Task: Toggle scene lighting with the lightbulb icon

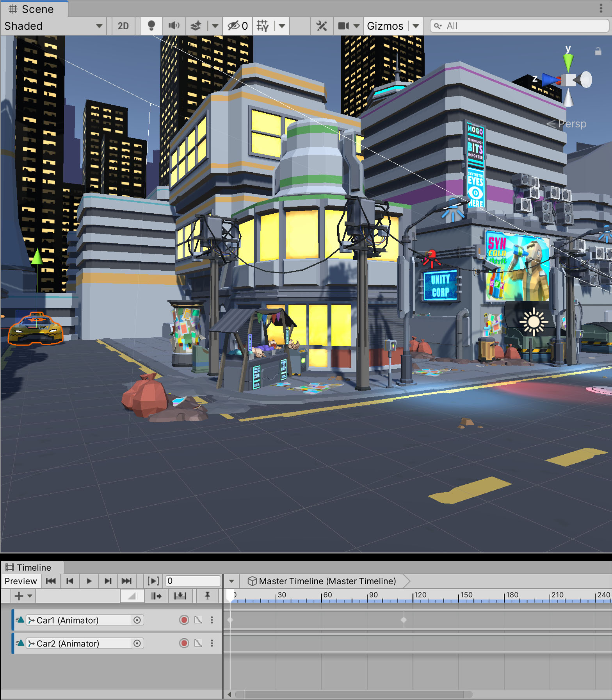Action: (x=151, y=26)
